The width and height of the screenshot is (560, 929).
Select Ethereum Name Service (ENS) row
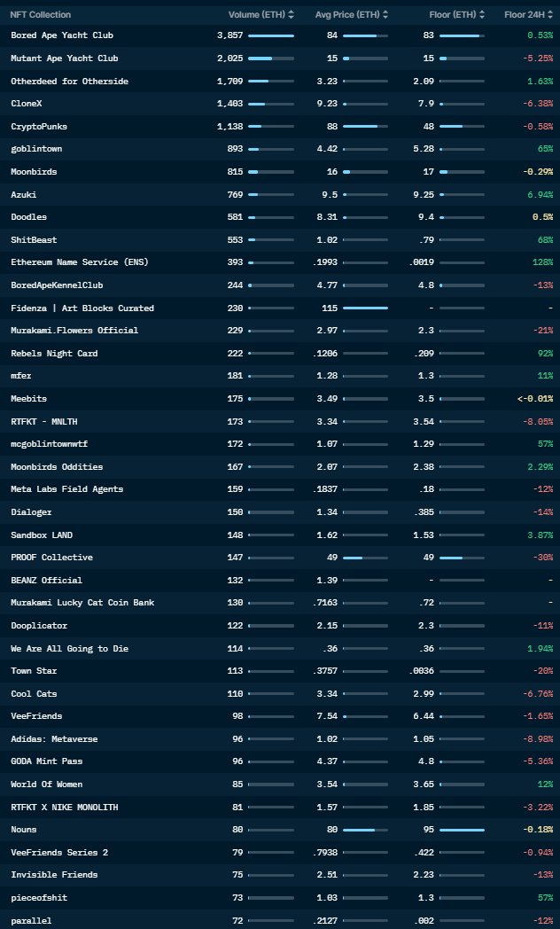pyautogui.click(x=280, y=262)
